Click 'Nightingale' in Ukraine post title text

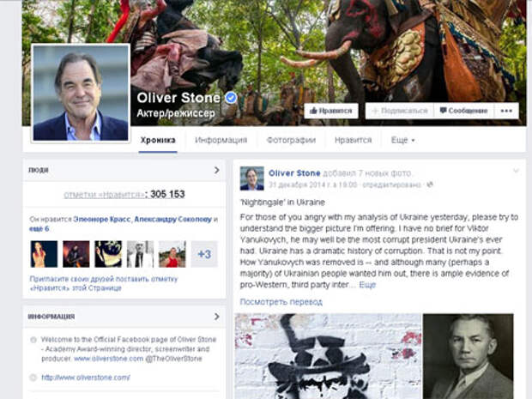[282, 203]
